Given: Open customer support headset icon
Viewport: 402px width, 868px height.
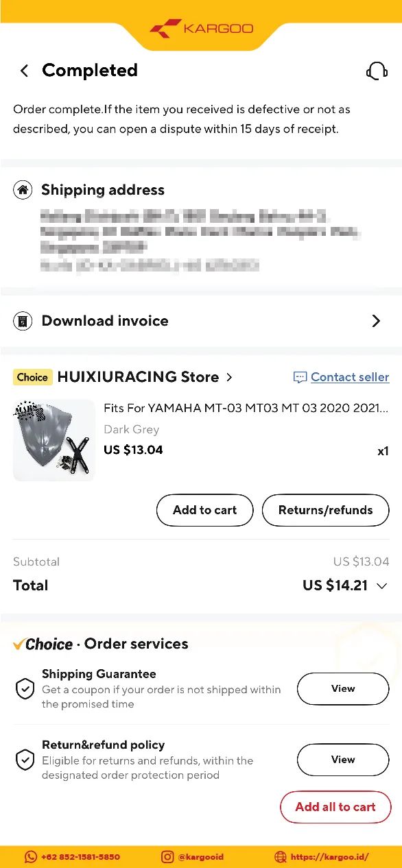Looking at the screenshot, I should pos(377,71).
